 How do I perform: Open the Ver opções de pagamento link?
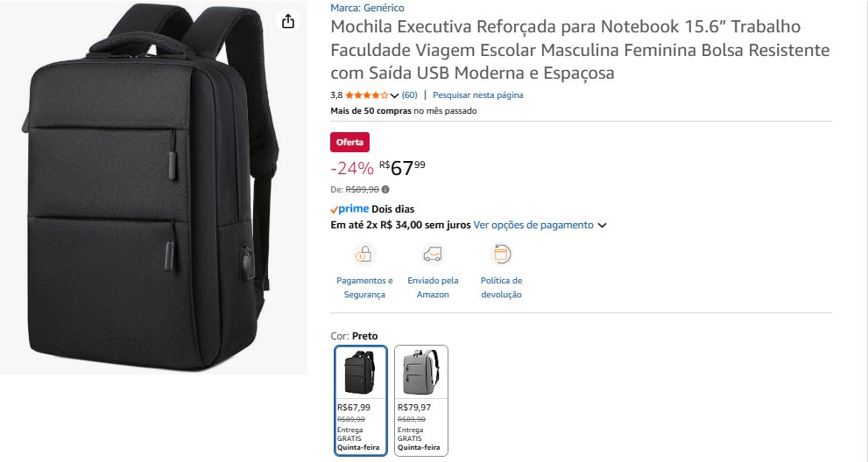click(533, 225)
